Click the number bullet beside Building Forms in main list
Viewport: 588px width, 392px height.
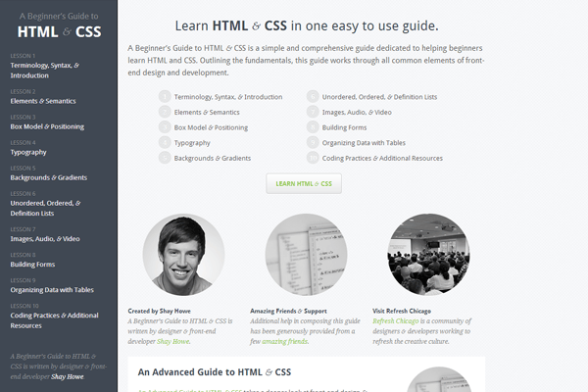[313, 127]
